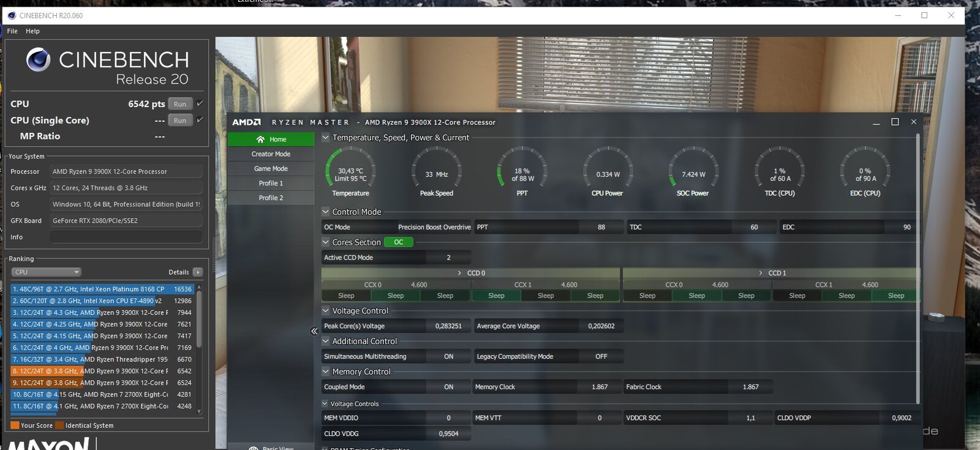Image resolution: width=980 pixels, height=450 pixels.
Task: Click the AMD logo in Ryzen Master
Action: (246, 122)
